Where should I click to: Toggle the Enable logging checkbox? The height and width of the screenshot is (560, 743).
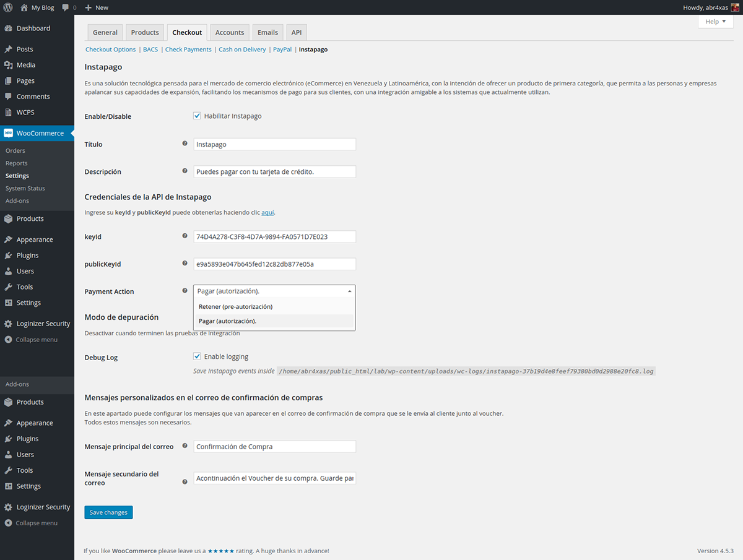coord(197,356)
